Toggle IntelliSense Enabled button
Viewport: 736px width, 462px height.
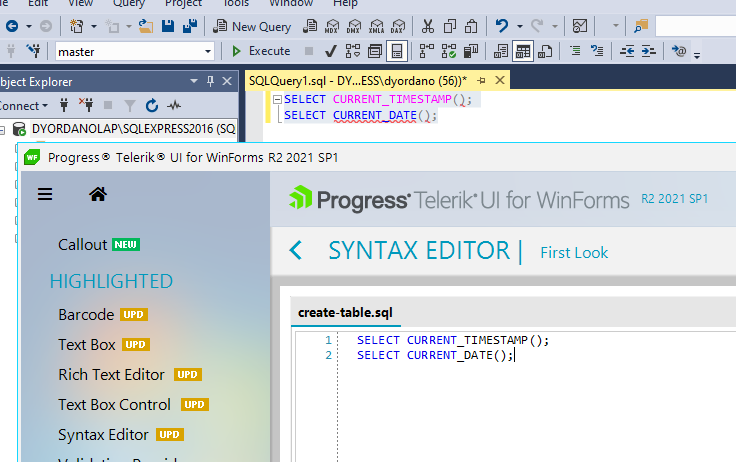397,51
